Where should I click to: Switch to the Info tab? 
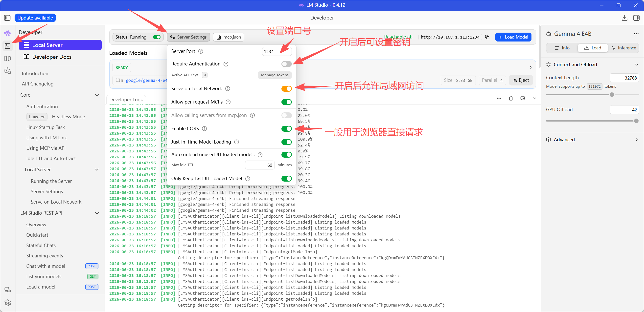pyautogui.click(x=562, y=48)
